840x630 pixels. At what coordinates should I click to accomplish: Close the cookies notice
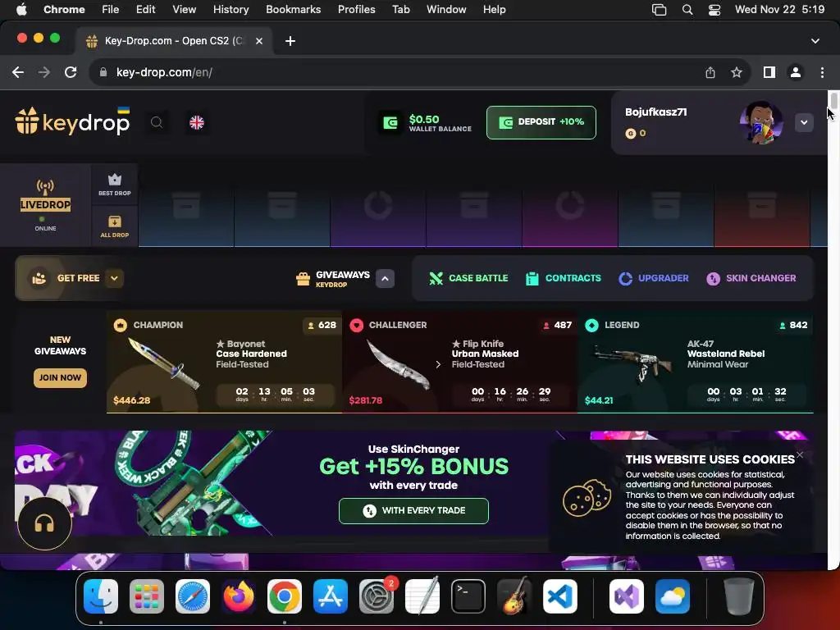point(800,454)
